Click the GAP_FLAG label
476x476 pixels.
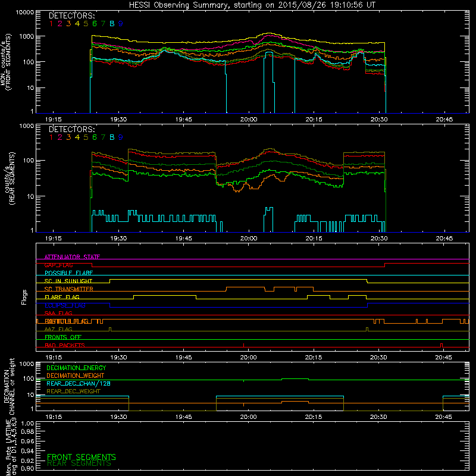click(58, 265)
